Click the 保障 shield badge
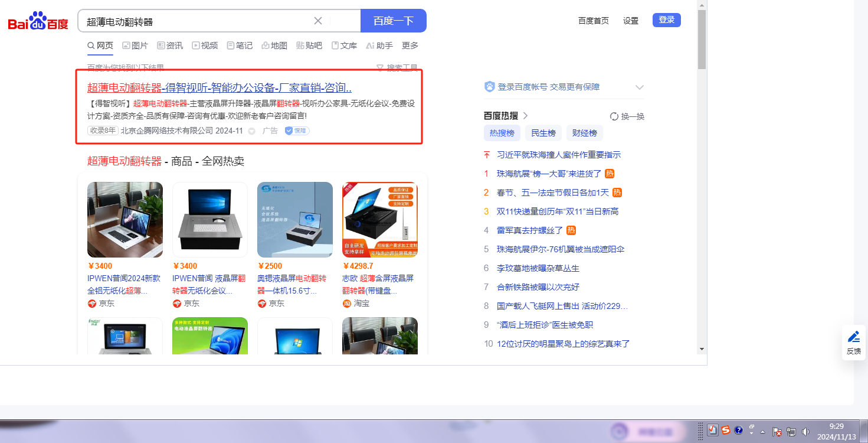The width and height of the screenshot is (868, 443). click(297, 131)
